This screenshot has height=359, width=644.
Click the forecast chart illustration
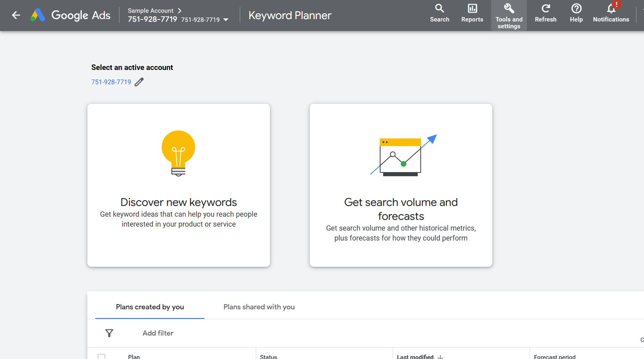click(x=403, y=155)
